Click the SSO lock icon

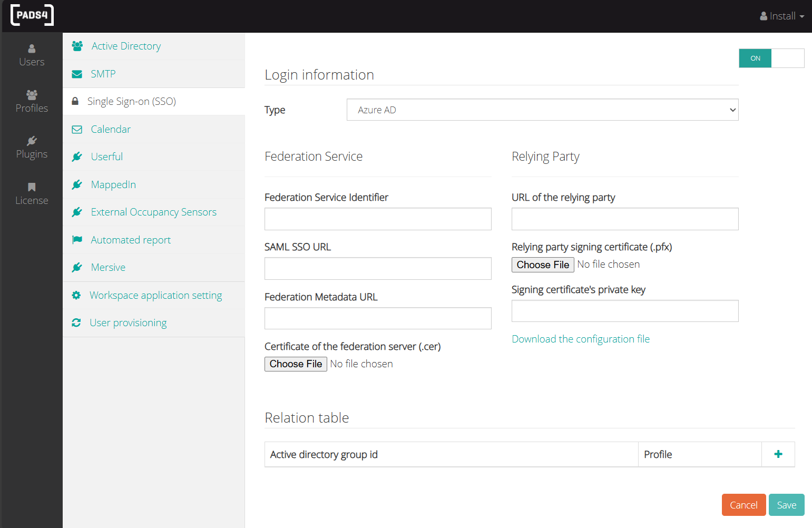tap(75, 101)
